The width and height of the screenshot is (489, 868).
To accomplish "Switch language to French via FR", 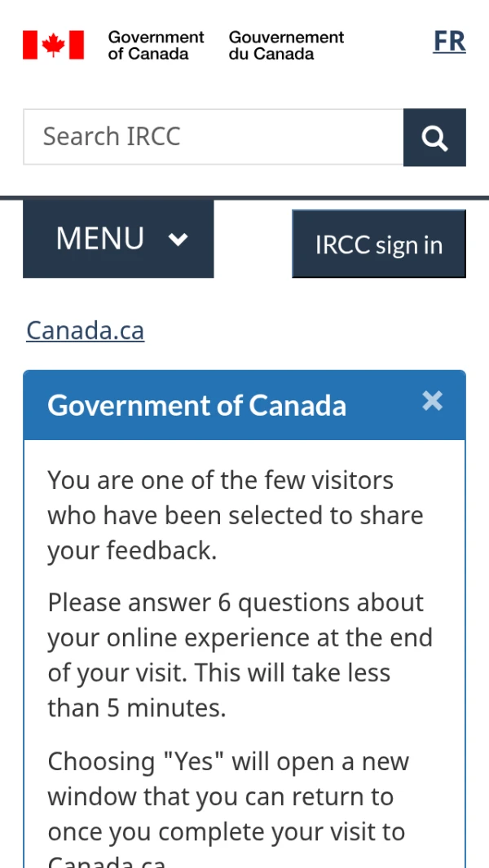I will click(x=449, y=41).
